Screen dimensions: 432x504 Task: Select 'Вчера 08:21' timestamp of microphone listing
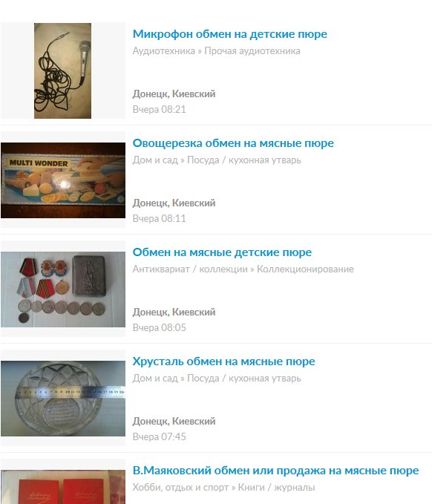(159, 110)
